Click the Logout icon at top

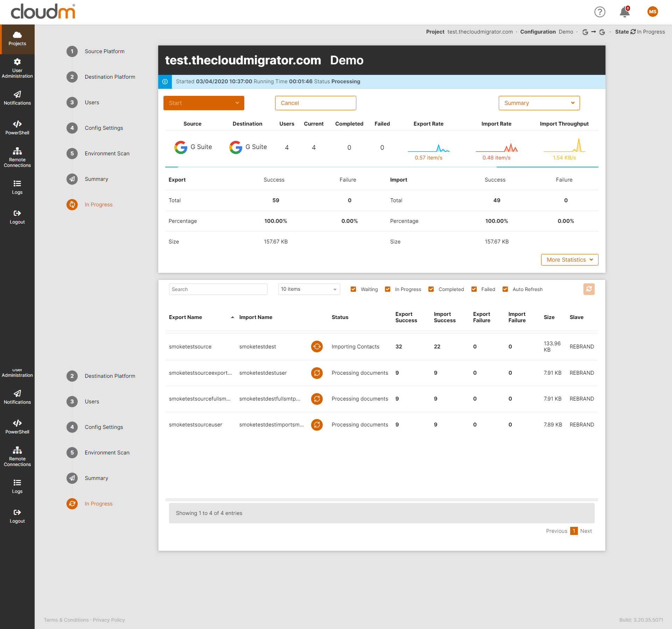(x=17, y=213)
